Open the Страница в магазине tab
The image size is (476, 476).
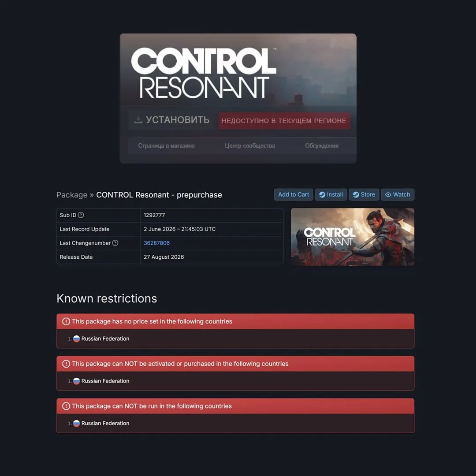click(166, 146)
